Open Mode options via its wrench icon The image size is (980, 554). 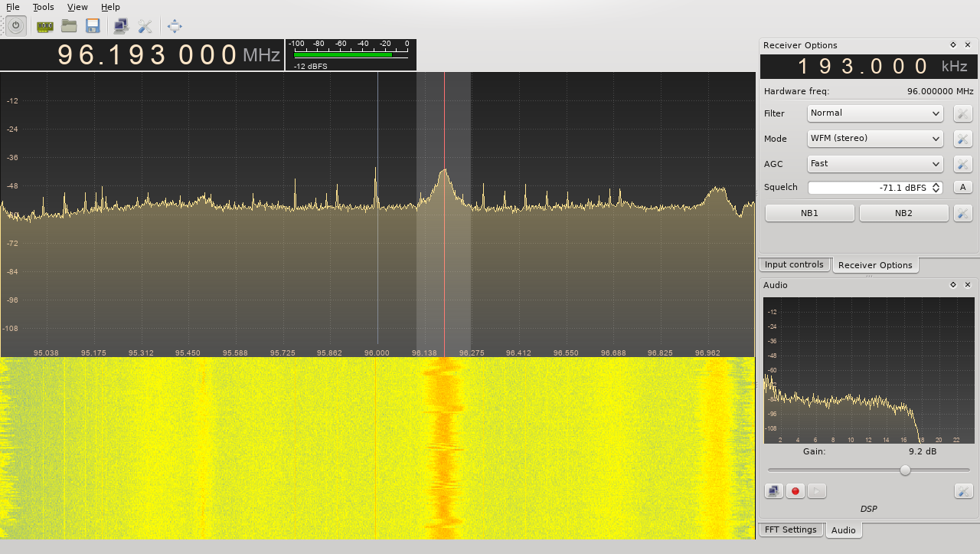pos(962,139)
